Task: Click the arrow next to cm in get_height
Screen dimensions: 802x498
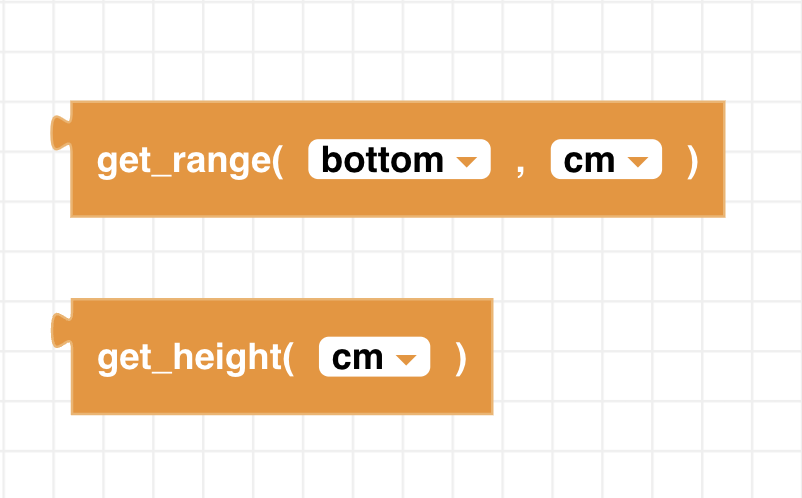Action: pos(406,358)
